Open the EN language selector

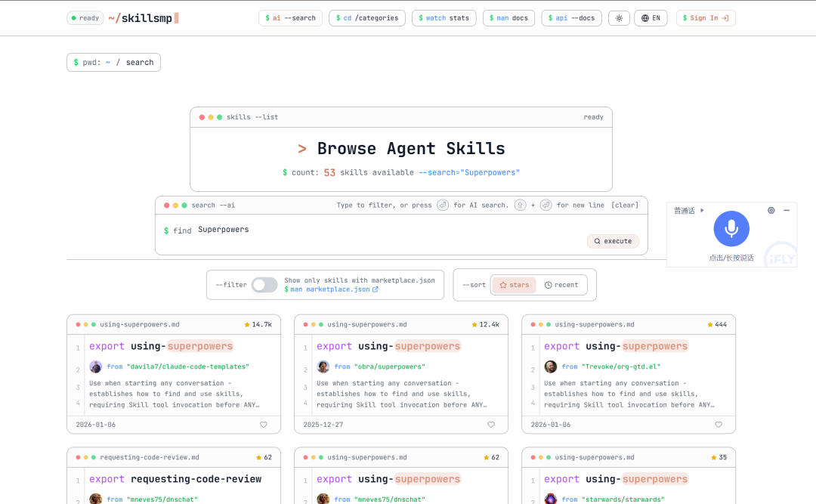[x=651, y=18]
